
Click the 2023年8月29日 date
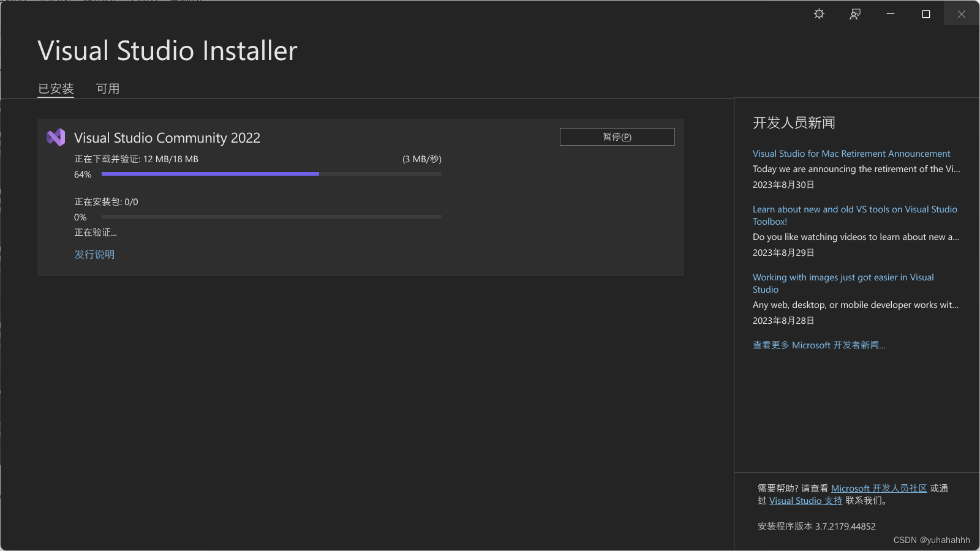783,253
